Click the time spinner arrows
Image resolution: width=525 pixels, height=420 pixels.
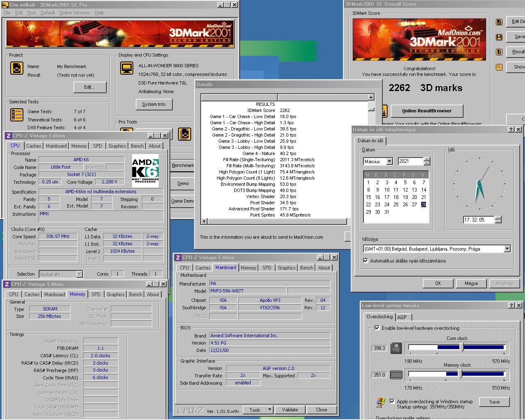[498, 220]
